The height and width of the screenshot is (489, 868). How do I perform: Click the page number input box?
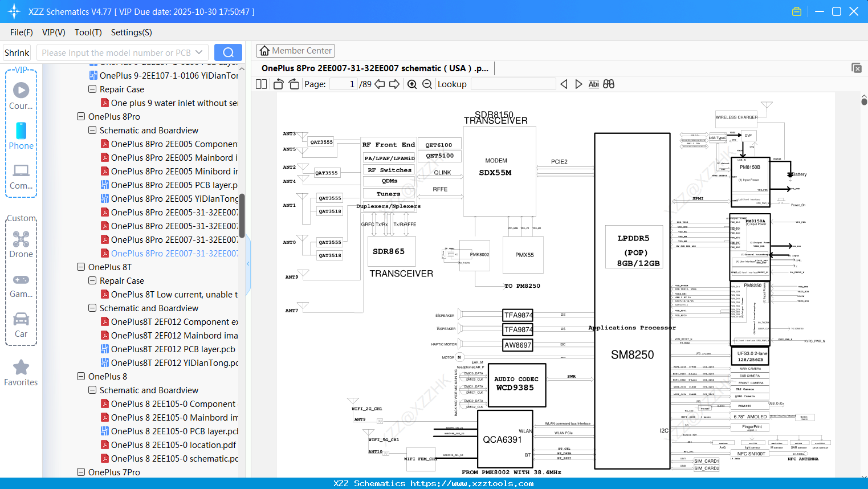pyautogui.click(x=344, y=84)
